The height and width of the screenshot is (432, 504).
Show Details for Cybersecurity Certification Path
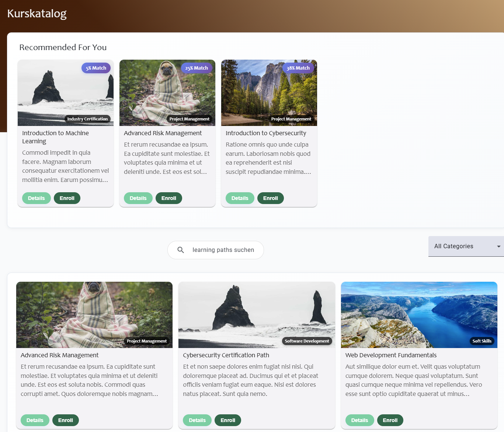(197, 420)
